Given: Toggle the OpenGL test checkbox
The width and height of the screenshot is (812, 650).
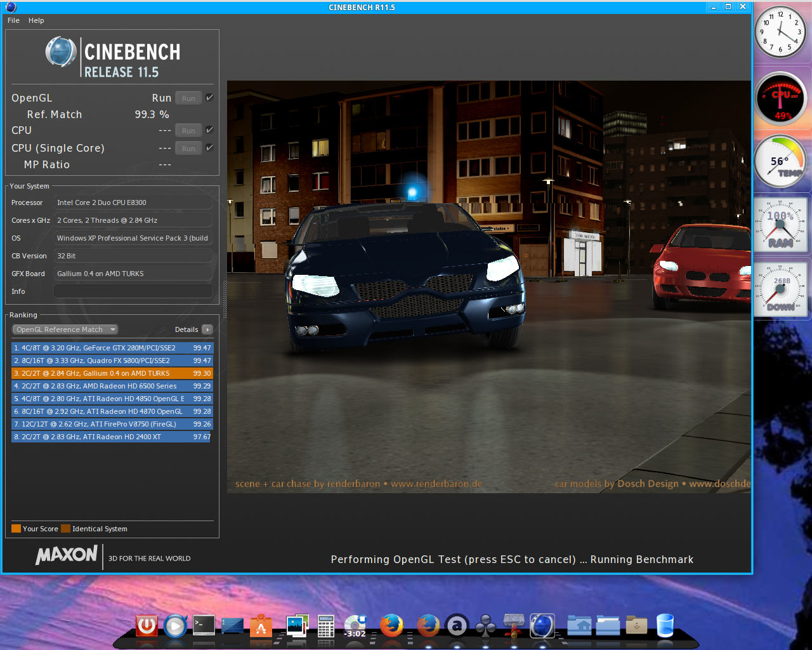Looking at the screenshot, I should click(x=209, y=98).
